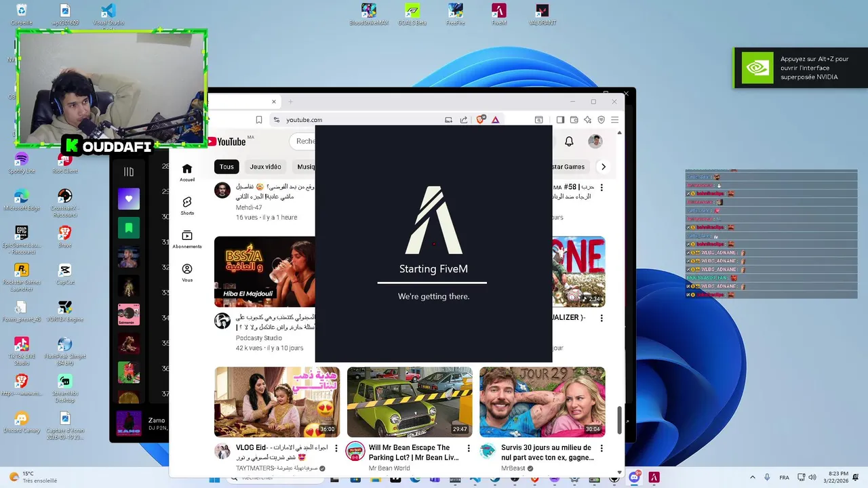The image size is (868, 488).
Task: Open the Visual Studio Code desktop shortcut
Action: click(108, 15)
